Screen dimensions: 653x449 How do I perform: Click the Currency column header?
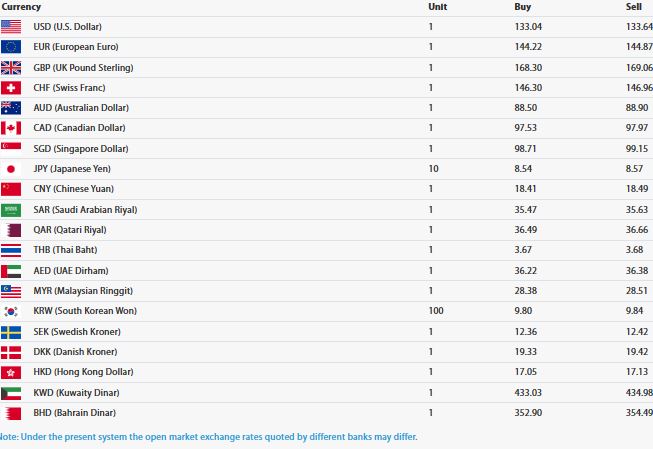[21, 7]
